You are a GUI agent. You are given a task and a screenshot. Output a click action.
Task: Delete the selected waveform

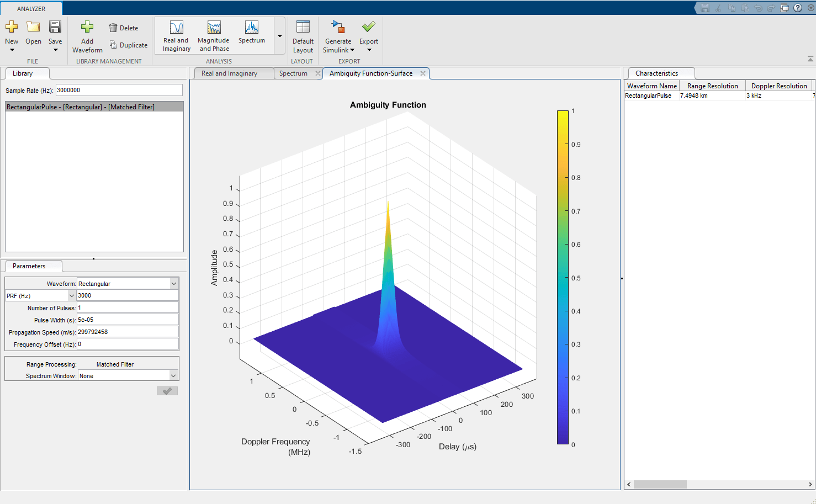(x=124, y=28)
